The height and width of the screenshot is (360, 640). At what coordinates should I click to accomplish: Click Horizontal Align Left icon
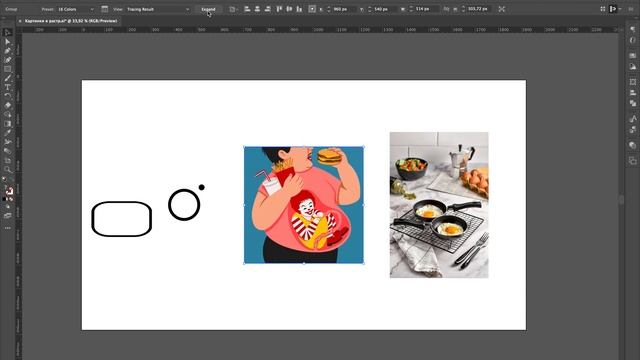click(x=247, y=9)
